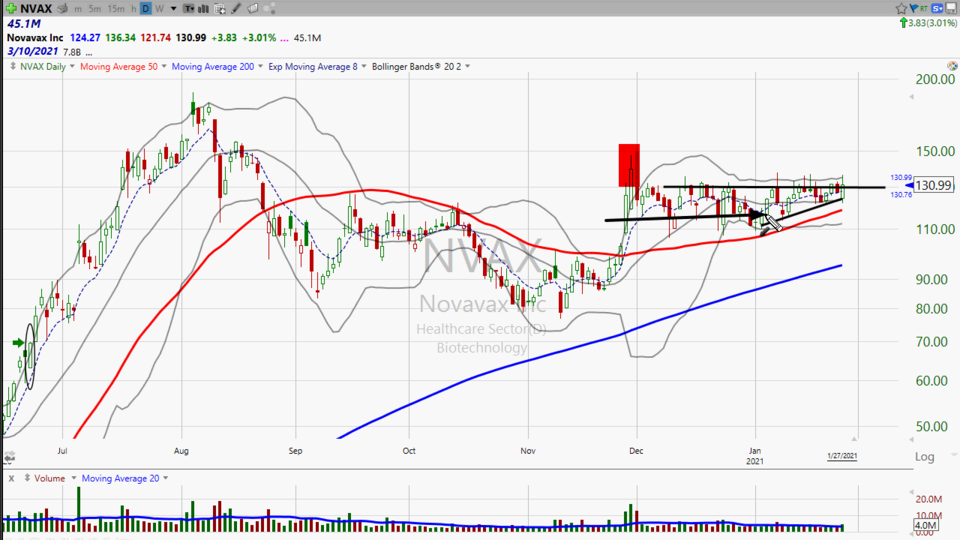Select the pencil drawing tools icon
Image resolution: width=960 pixels, height=540 pixels.
tap(236, 9)
